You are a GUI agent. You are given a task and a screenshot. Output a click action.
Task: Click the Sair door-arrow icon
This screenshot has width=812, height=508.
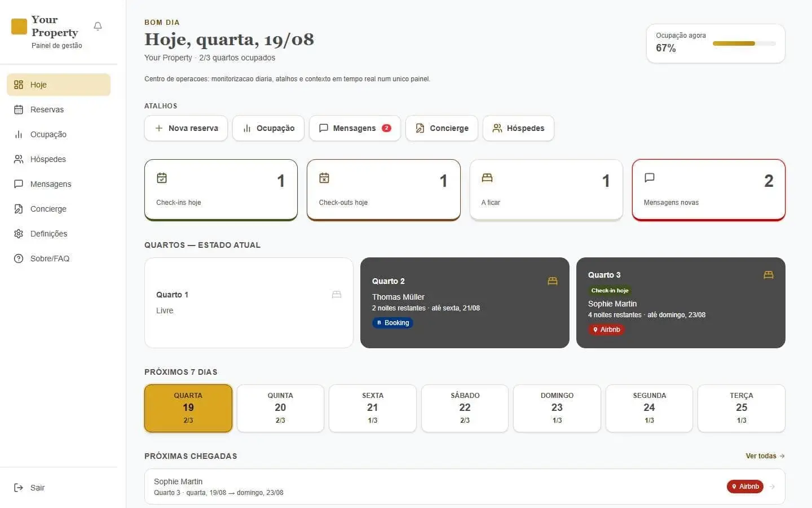coord(19,488)
